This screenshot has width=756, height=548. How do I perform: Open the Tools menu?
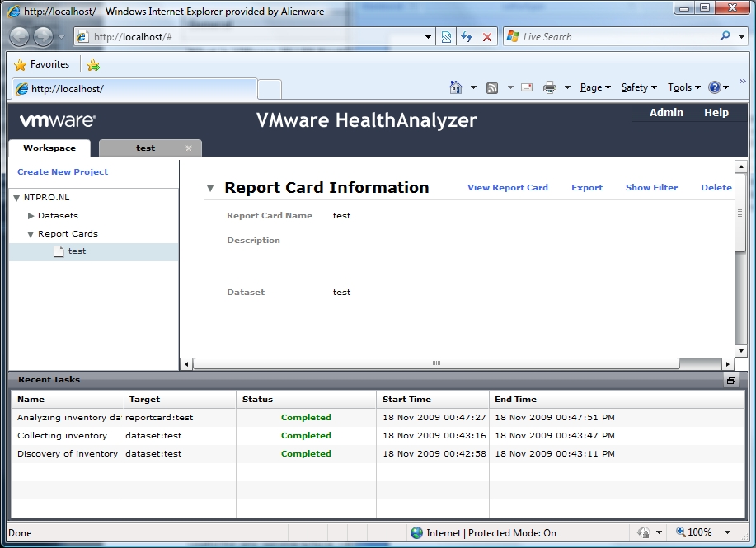(x=683, y=87)
